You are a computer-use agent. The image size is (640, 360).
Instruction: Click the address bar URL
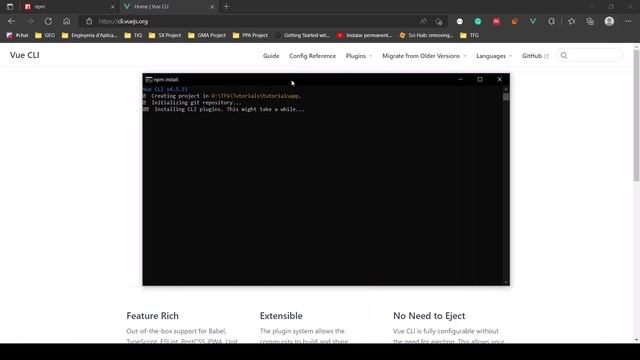point(123,21)
